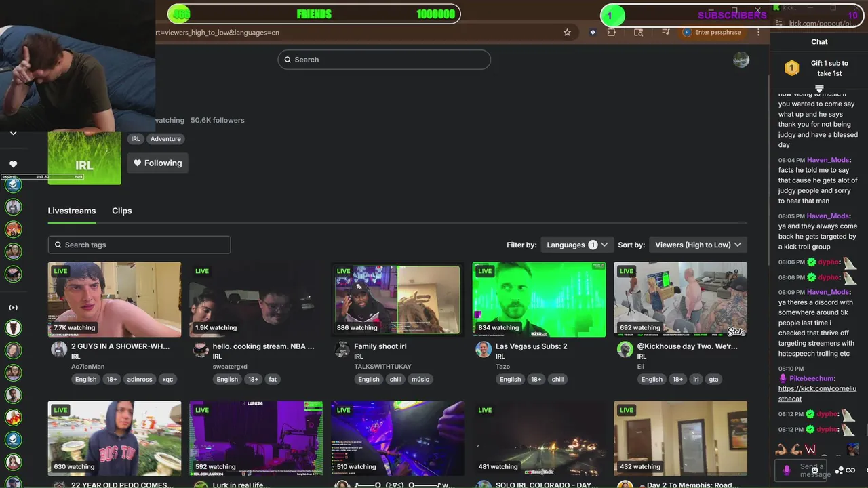Viewport: 868px width, 488px height.
Task: Select the músic tag on Family shoot irl
Action: click(x=420, y=380)
